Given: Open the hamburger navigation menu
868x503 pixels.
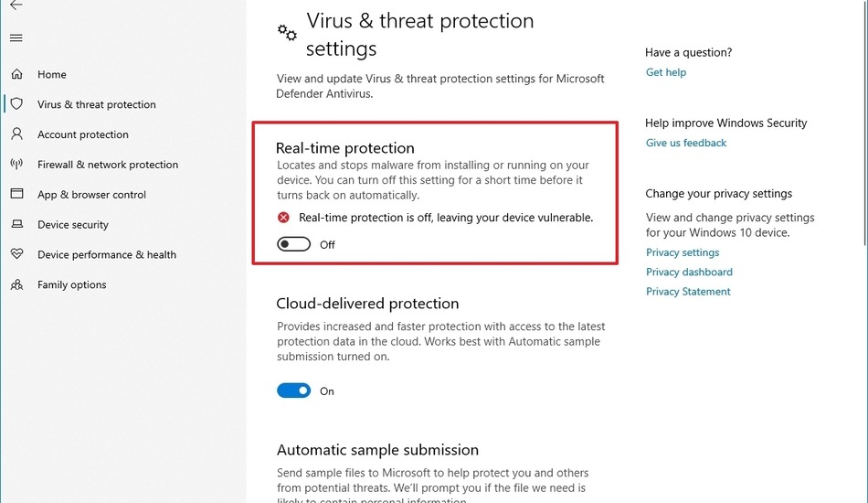Looking at the screenshot, I should click(x=16, y=38).
